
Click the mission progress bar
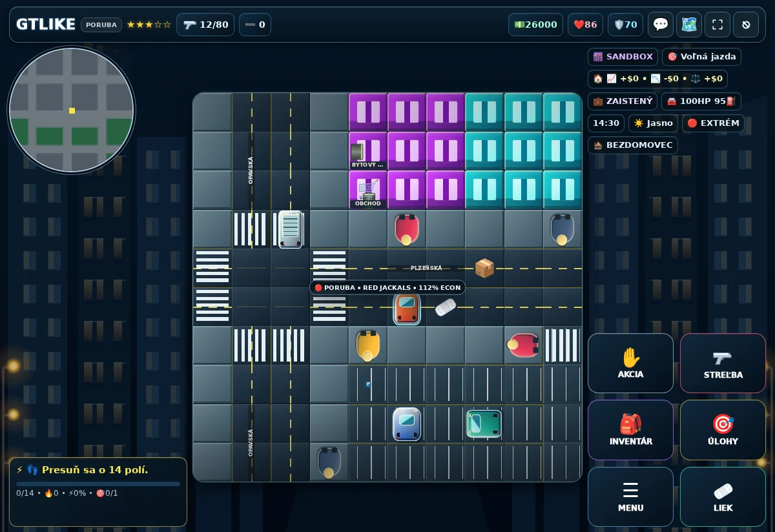coord(98,484)
